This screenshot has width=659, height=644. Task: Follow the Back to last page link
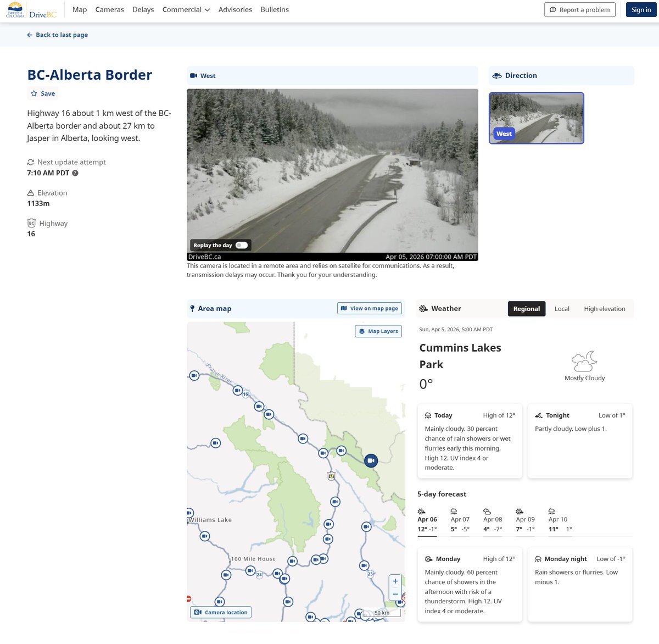tap(57, 35)
